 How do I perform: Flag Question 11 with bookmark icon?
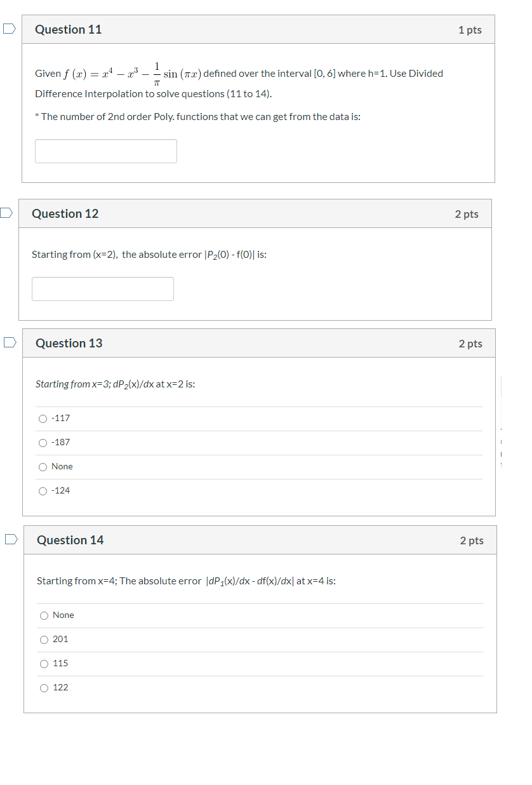tap(9, 29)
